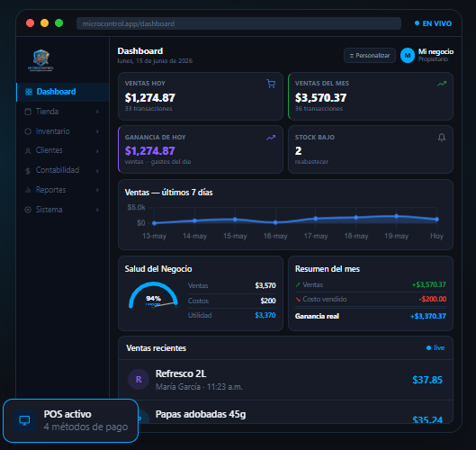
Task: Open the Inventario menu item
Action: [63, 131]
